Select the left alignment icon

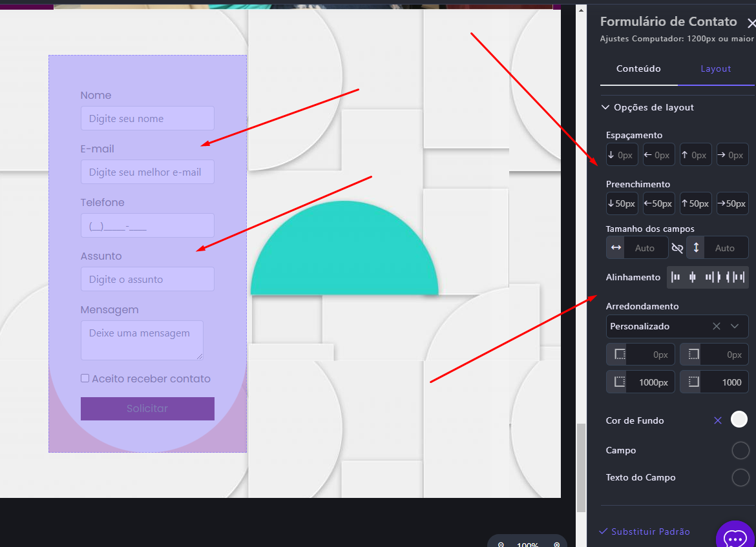(676, 277)
